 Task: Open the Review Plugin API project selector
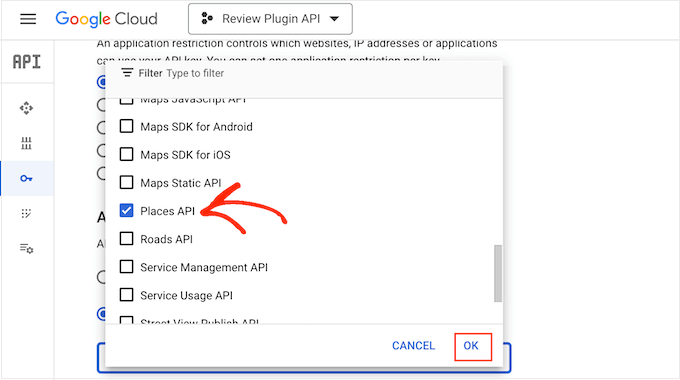[x=270, y=19]
